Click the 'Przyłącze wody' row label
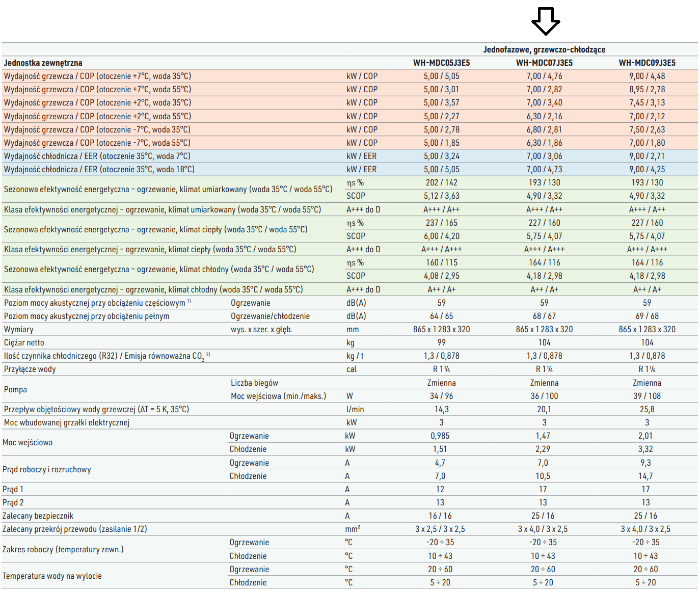 [x=30, y=369]
